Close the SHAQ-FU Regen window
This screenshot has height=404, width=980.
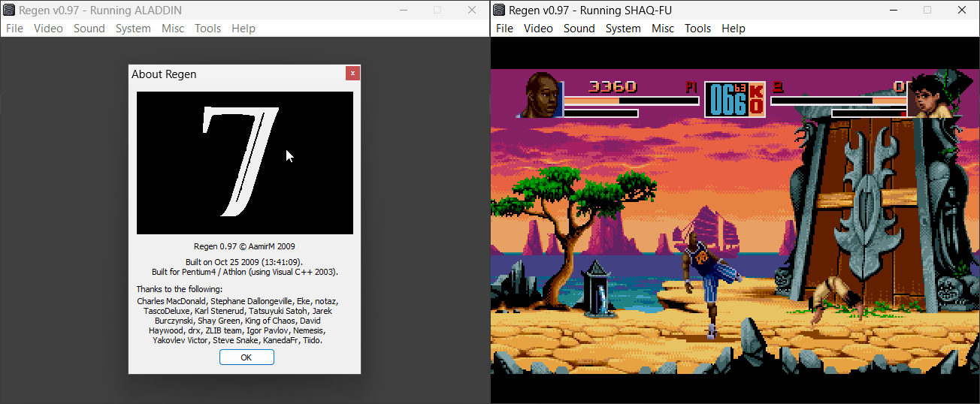tap(962, 10)
